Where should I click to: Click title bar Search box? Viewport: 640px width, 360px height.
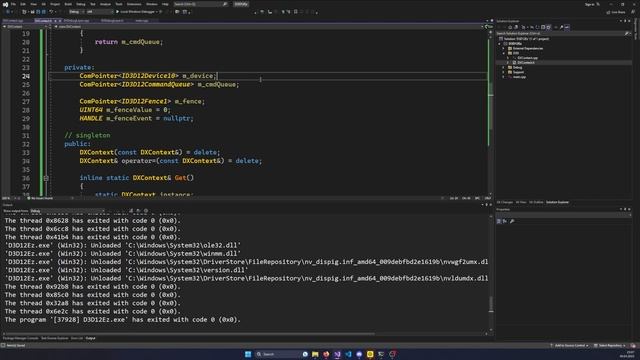tap(200, 4)
